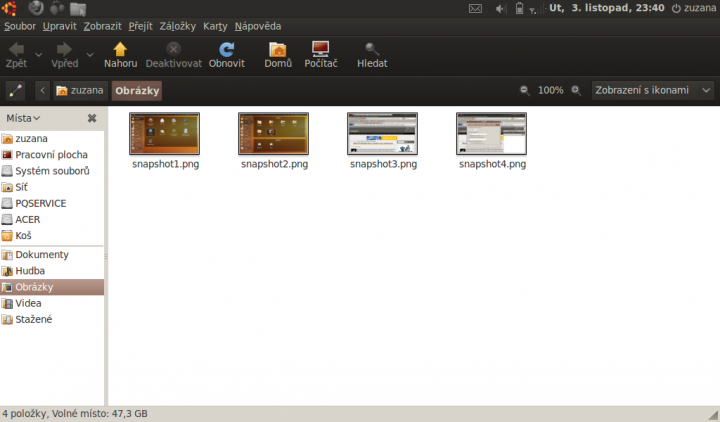Open the clock showing 23:40
720x422 pixels.
[607, 8]
